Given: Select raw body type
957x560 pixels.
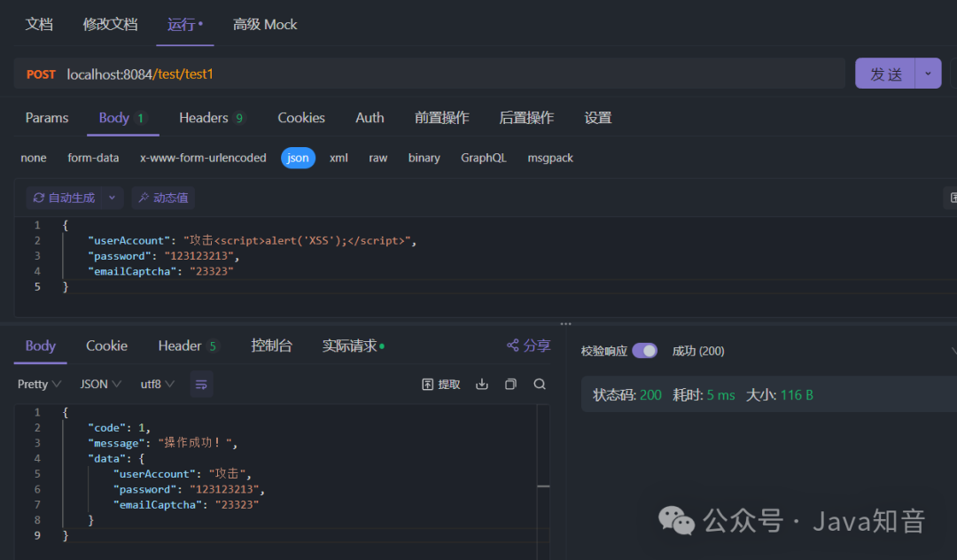Looking at the screenshot, I should 377,158.
